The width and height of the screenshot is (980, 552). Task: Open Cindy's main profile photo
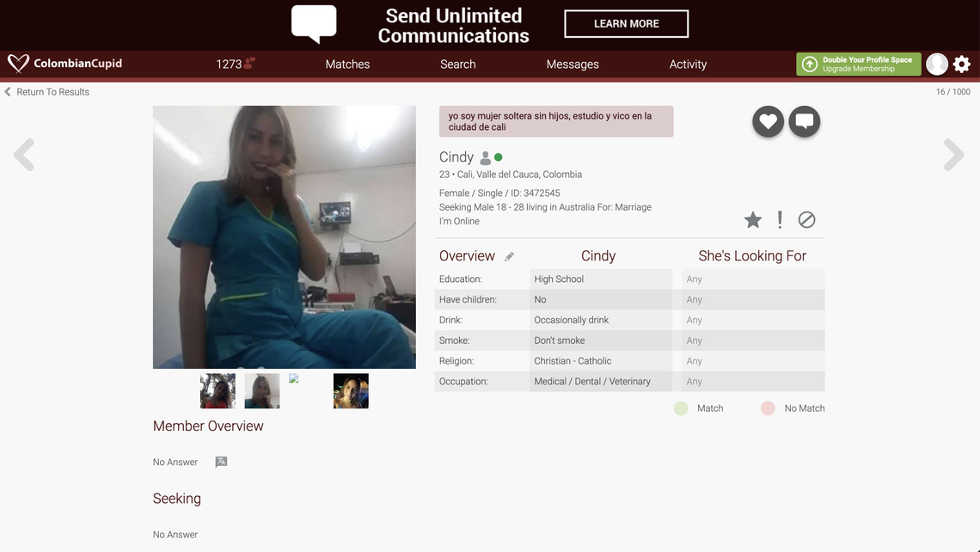(x=285, y=237)
